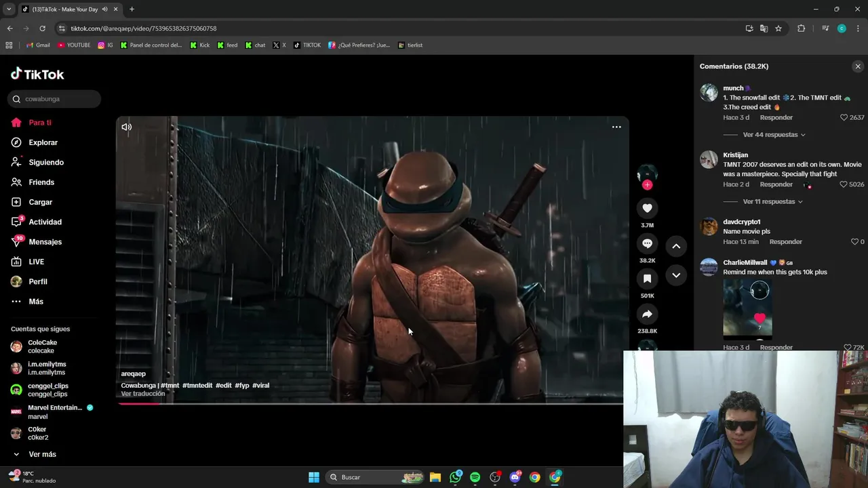This screenshot has height=488, width=868.
Task: Open the #viral hashtag
Action: point(261,386)
